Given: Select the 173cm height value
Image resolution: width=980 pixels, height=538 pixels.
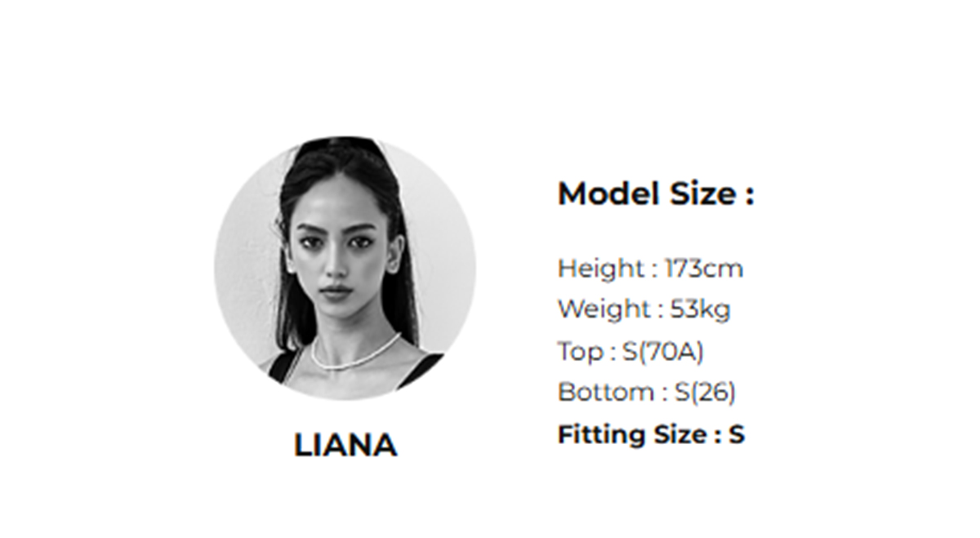Looking at the screenshot, I should pos(704,268).
